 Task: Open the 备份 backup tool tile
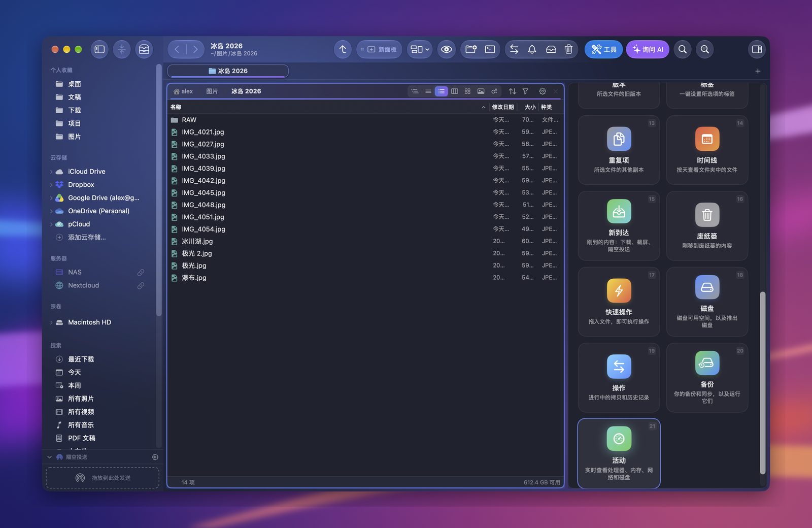[x=707, y=377]
